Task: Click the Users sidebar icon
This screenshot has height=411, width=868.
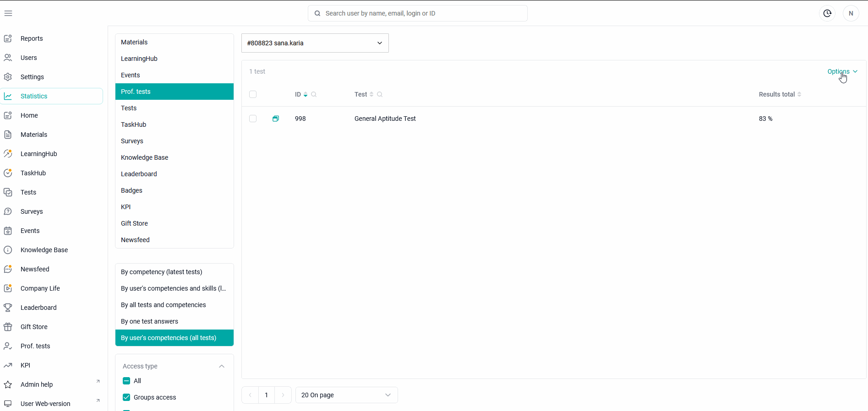Action: 8,58
